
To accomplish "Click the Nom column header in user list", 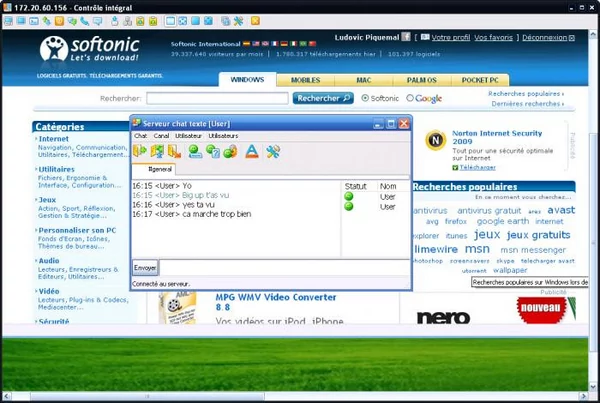I will [388, 186].
